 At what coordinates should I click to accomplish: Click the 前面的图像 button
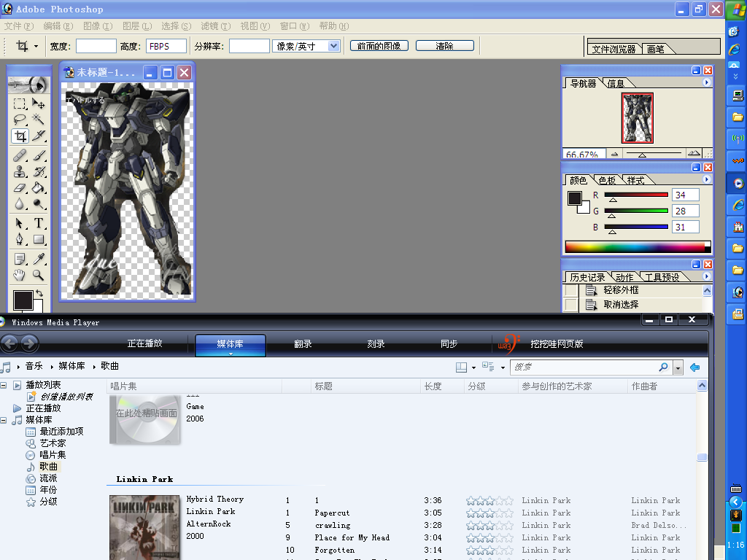379,46
